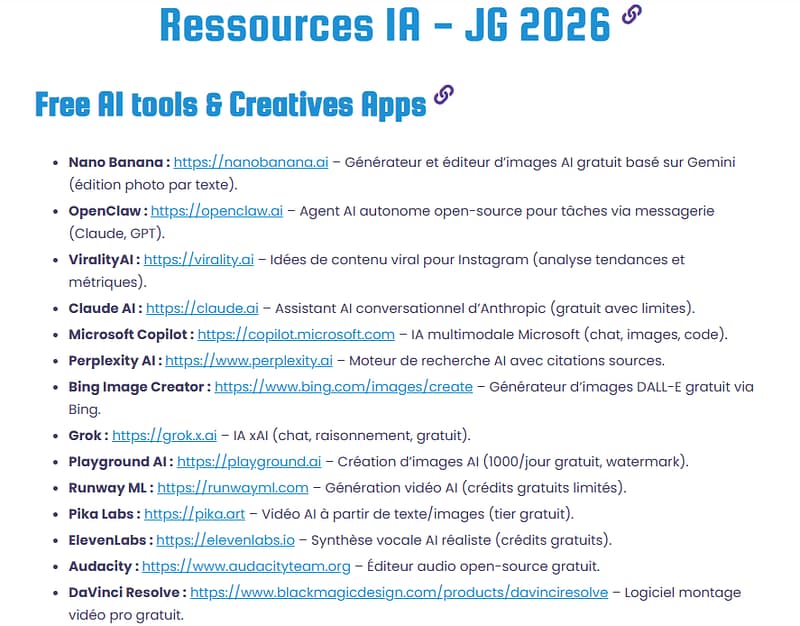Visit the virality.ai hyperlink
This screenshot has height=626, width=800.
[x=198, y=260]
